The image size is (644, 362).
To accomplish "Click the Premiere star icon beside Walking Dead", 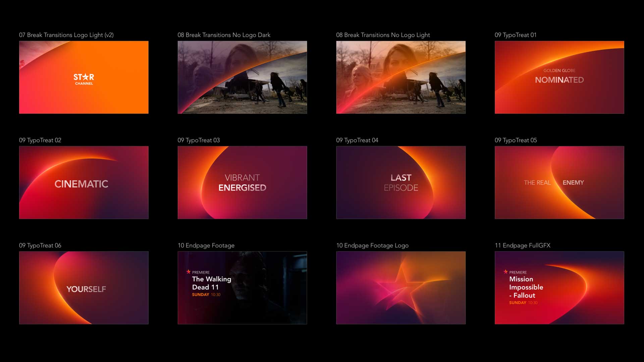I will (189, 272).
